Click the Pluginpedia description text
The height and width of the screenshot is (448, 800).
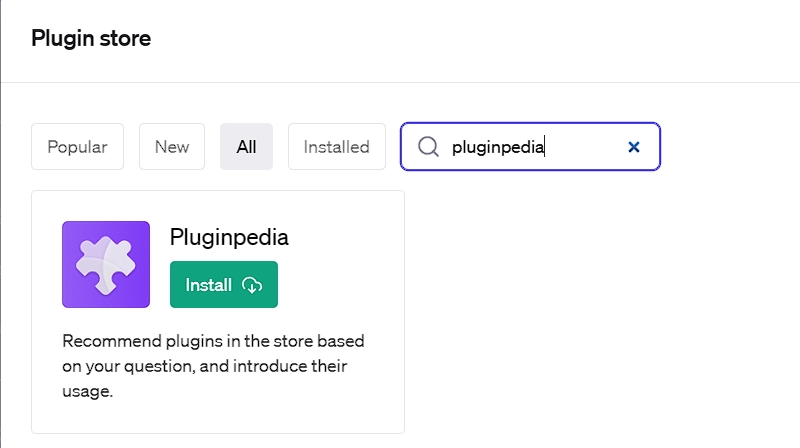[x=218, y=365]
